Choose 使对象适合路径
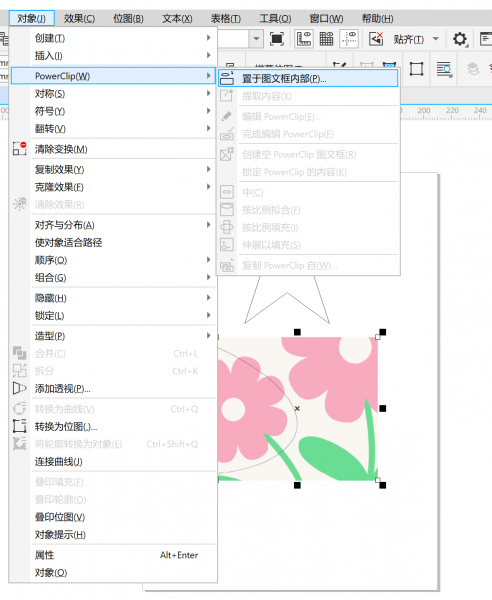Viewport: 492px width, 600px height. pyautogui.click(x=114, y=242)
